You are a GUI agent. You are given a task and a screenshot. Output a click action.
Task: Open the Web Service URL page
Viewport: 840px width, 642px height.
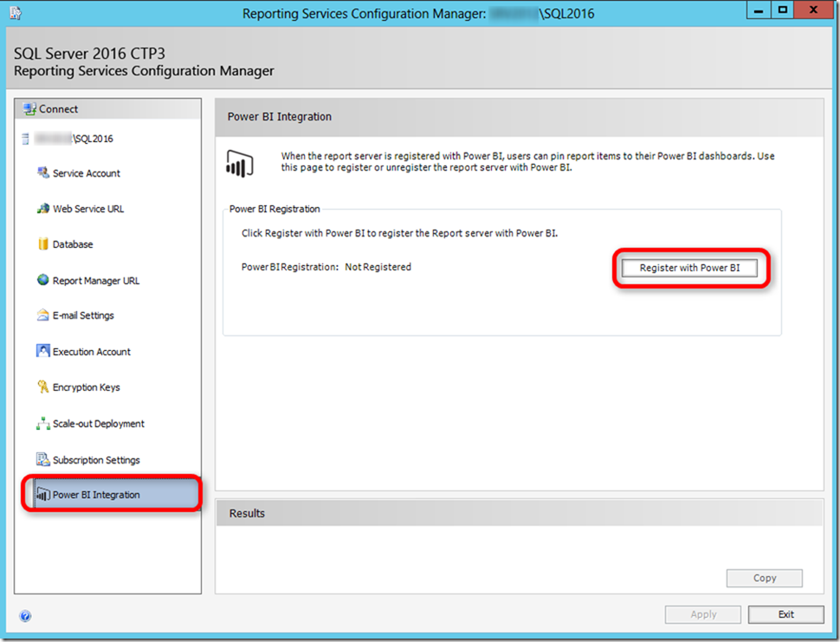[87, 209]
